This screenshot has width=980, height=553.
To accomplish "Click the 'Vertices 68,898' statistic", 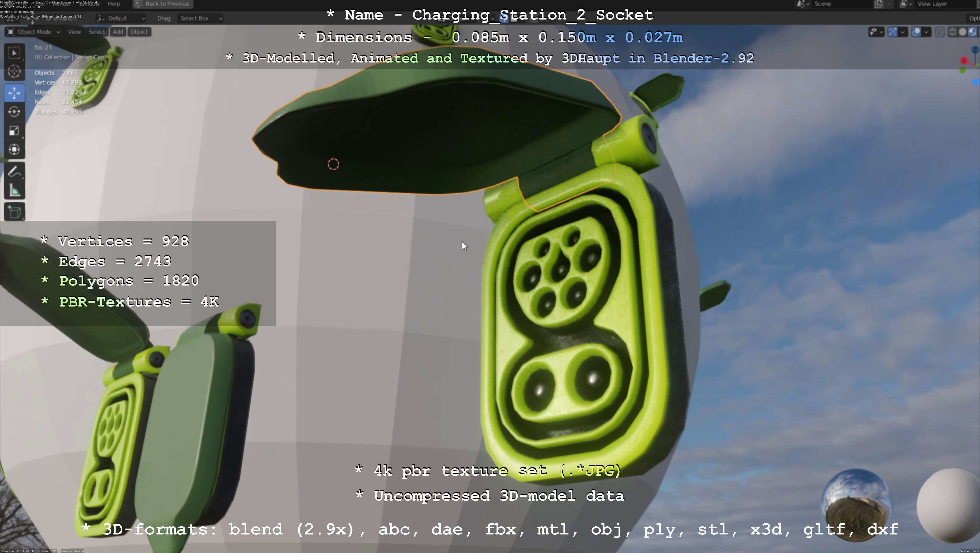I will pyautogui.click(x=58, y=82).
